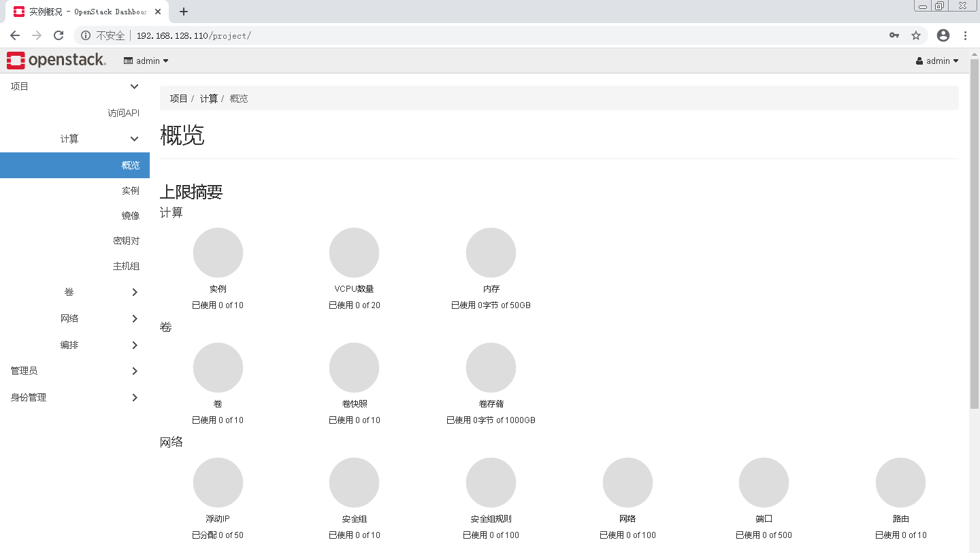Expand the 身份管理 panel
This screenshot has height=553, width=980.
click(x=75, y=397)
